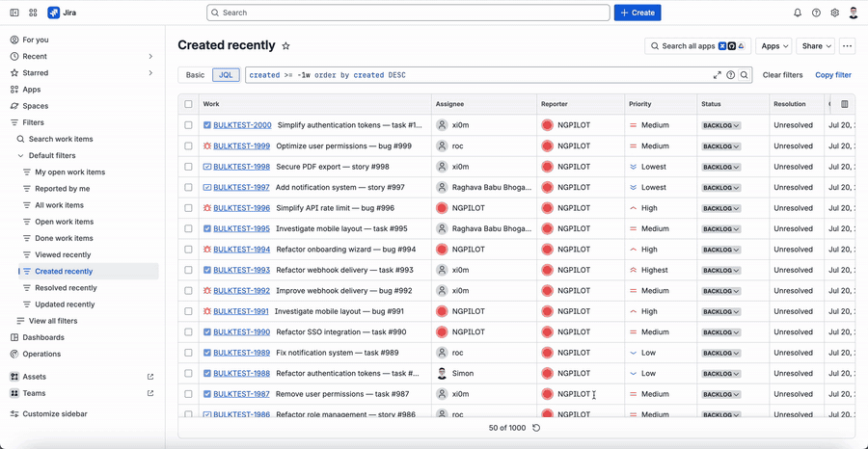Check the select-all header checkbox
868x449 pixels.
point(188,104)
